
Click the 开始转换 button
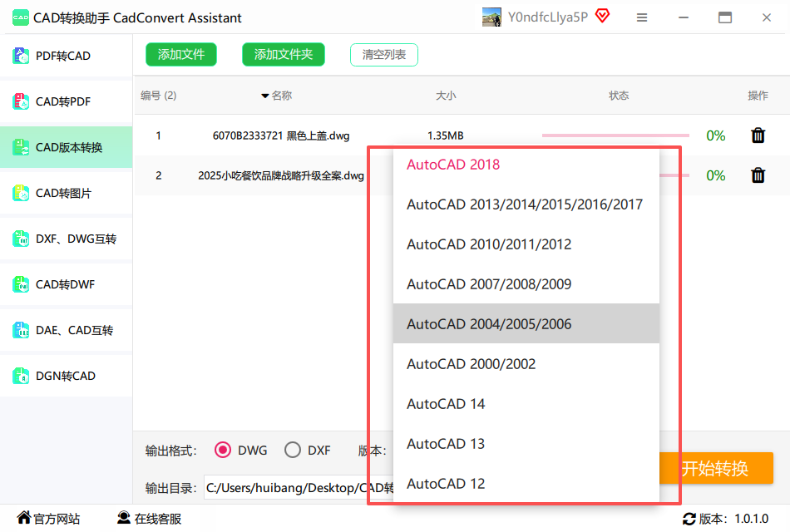(x=716, y=468)
